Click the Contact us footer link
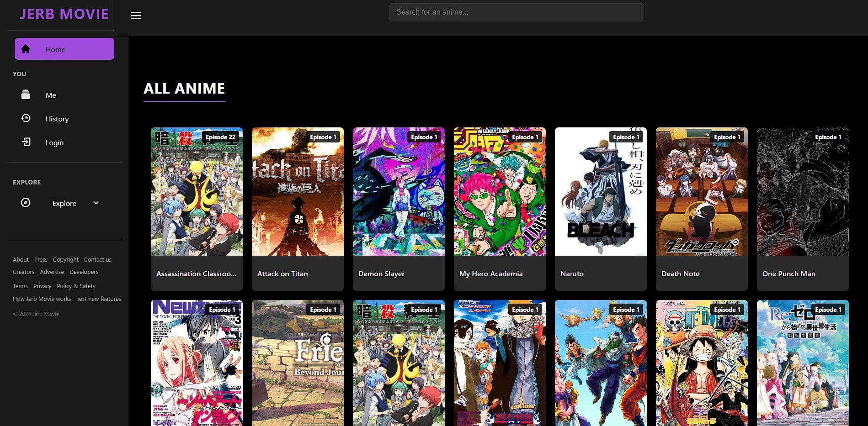Viewport: 868px width, 426px height. click(97, 259)
